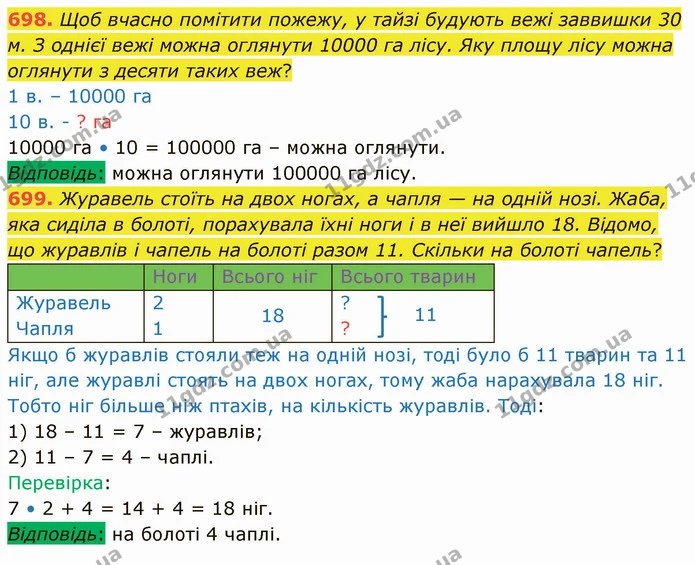Click the problem number 698

point(30,20)
